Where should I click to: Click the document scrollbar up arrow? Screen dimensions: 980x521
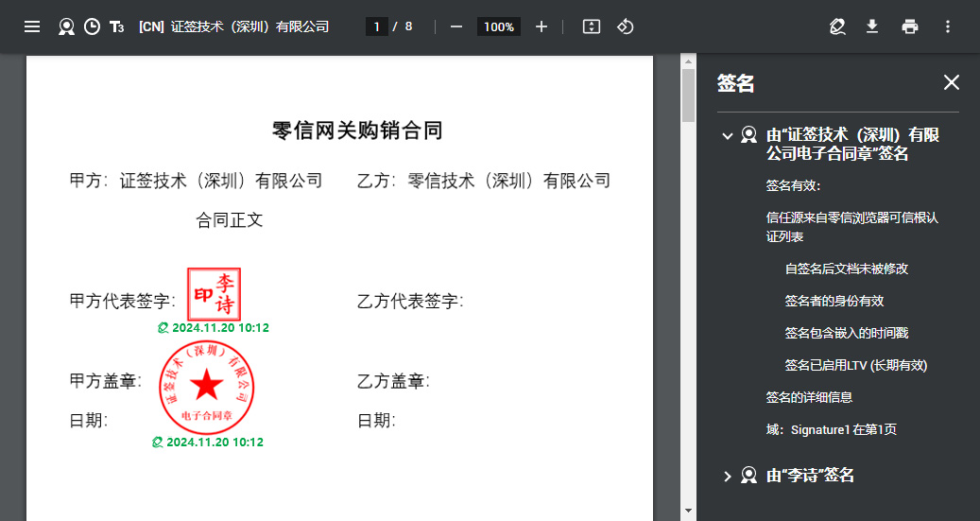pos(688,61)
